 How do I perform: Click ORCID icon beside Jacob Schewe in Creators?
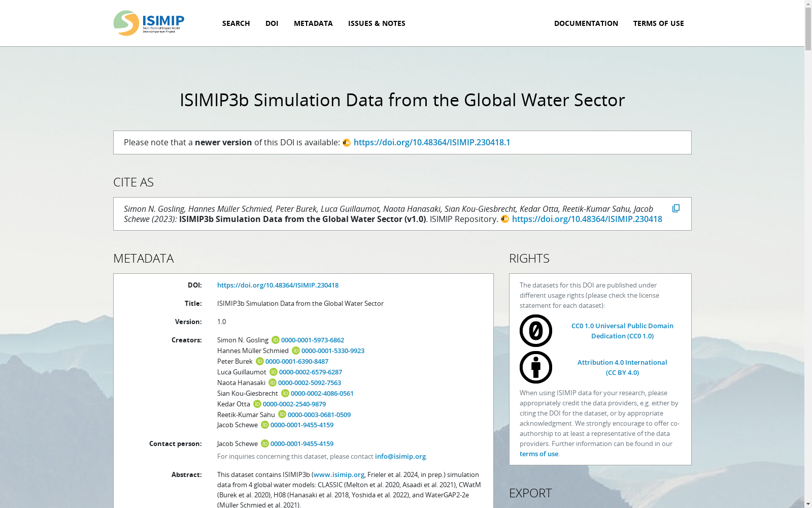(264, 425)
